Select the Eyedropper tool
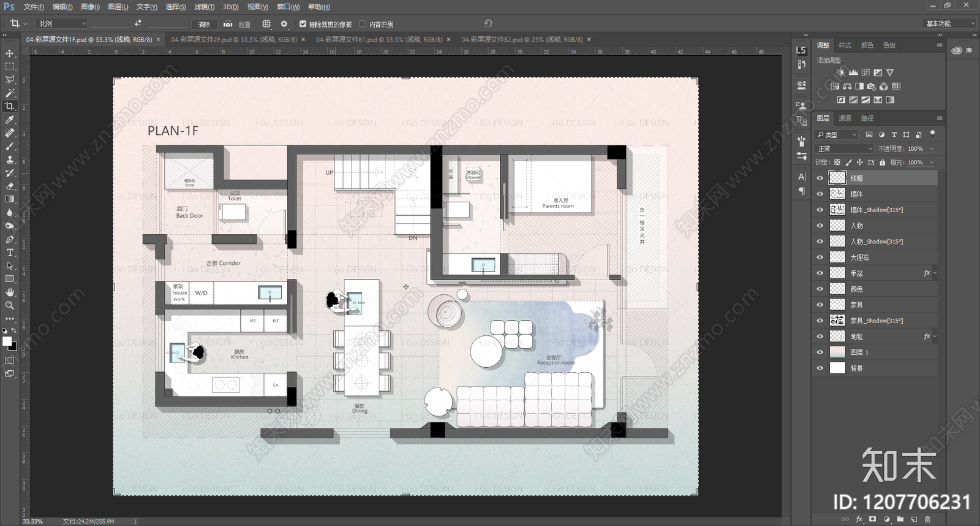980x526 pixels. click(10, 120)
